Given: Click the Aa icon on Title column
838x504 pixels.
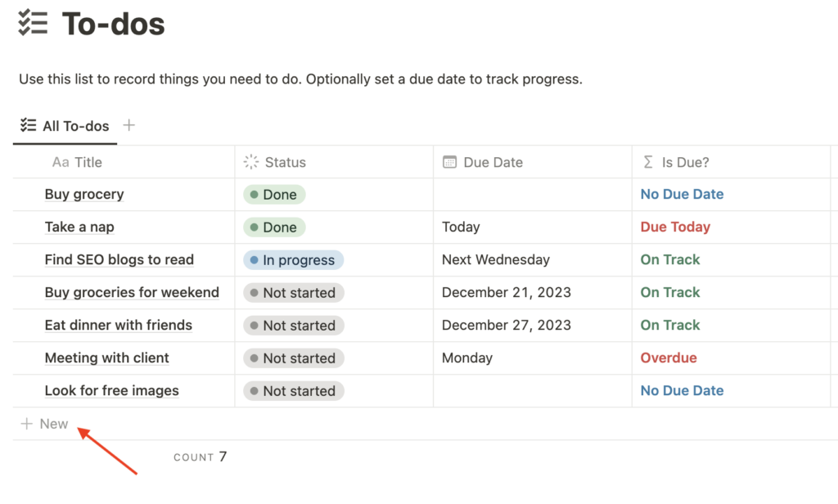Looking at the screenshot, I should pyautogui.click(x=61, y=162).
